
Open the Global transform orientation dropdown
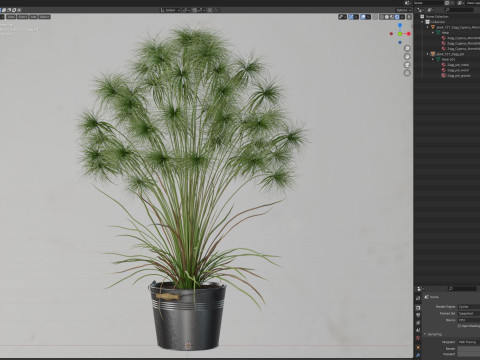point(171,10)
